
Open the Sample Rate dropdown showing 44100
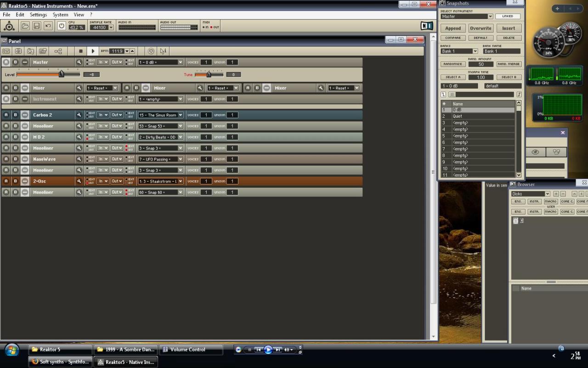(102, 28)
